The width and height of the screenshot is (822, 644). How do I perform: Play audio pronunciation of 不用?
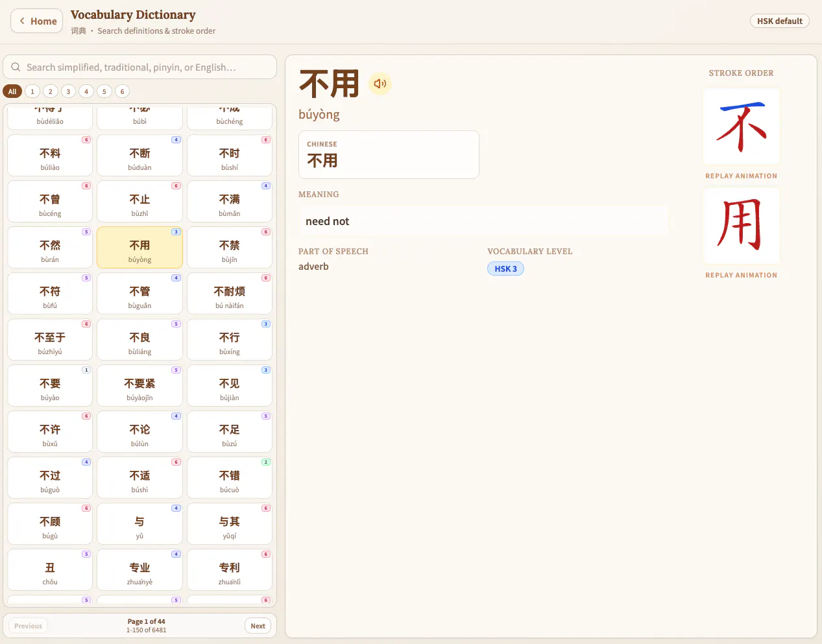click(x=380, y=84)
